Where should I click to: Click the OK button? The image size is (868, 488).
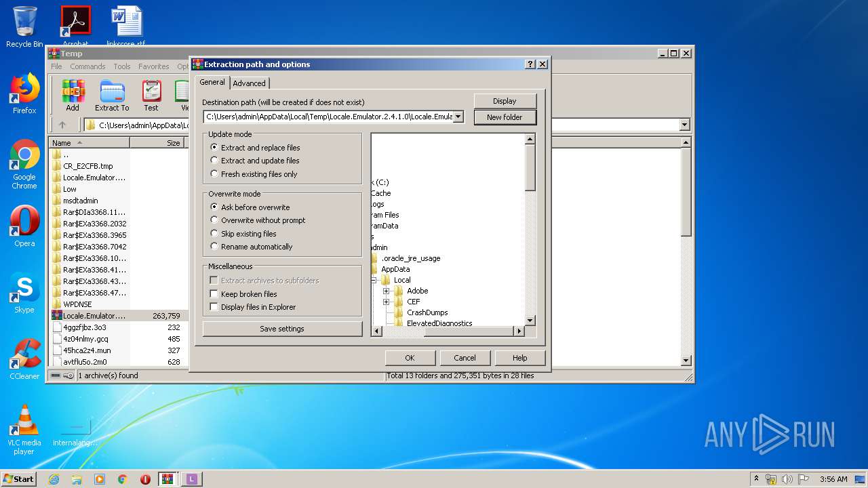click(410, 358)
